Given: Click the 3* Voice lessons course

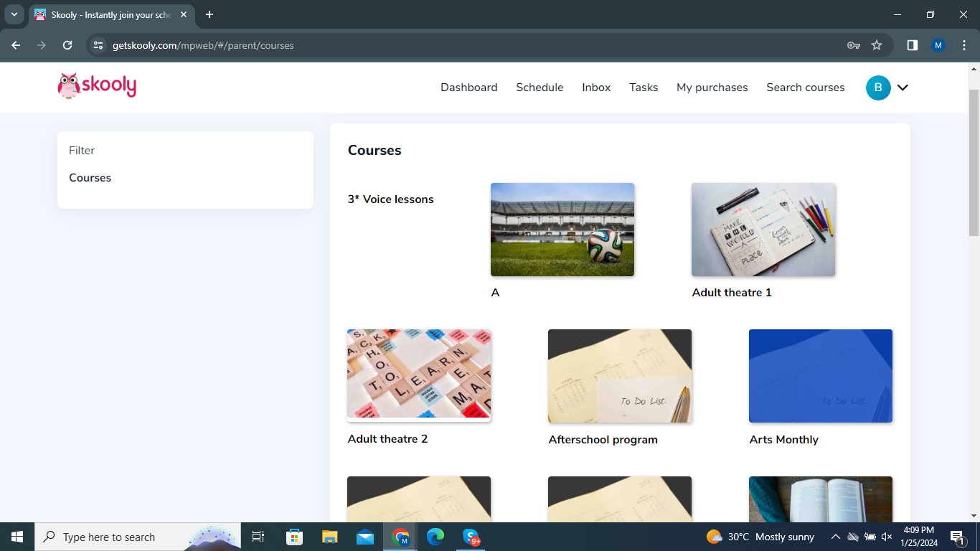Looking at the screenshot, I should 391,199.
